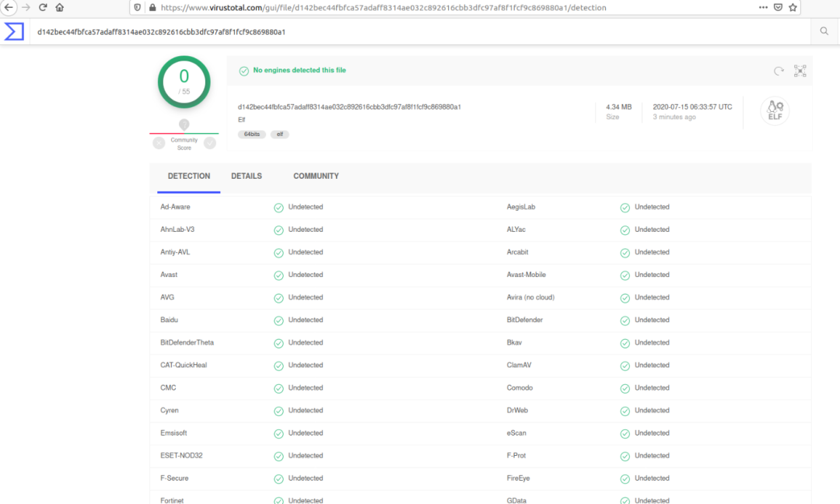Bookmark this page with the star
The height and width of the screenshot is (504, 840).
pos(793,8)
